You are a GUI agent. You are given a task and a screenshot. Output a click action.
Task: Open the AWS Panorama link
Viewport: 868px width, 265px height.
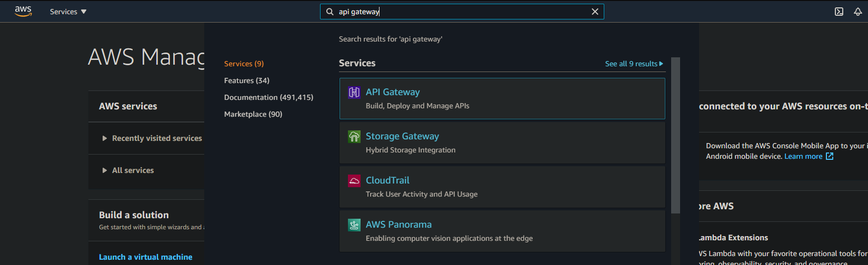click(398, 225)
